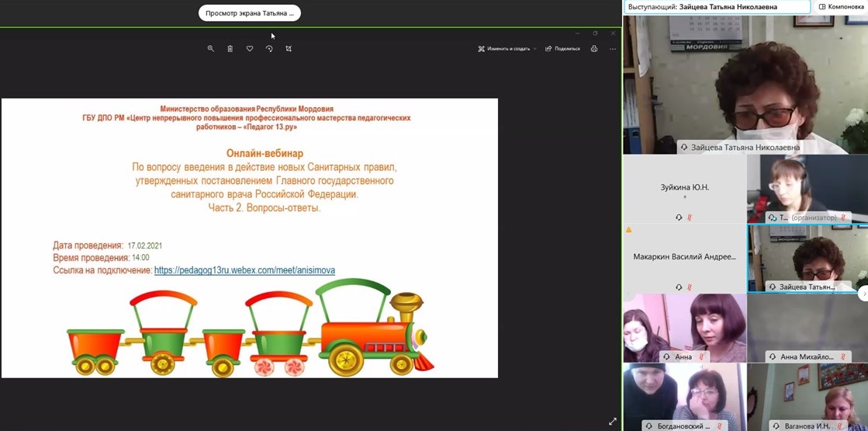868x431 pixels.
Task: Select the Ваганова И.Н. participant video tile
Action: click(x=807, y=396)
